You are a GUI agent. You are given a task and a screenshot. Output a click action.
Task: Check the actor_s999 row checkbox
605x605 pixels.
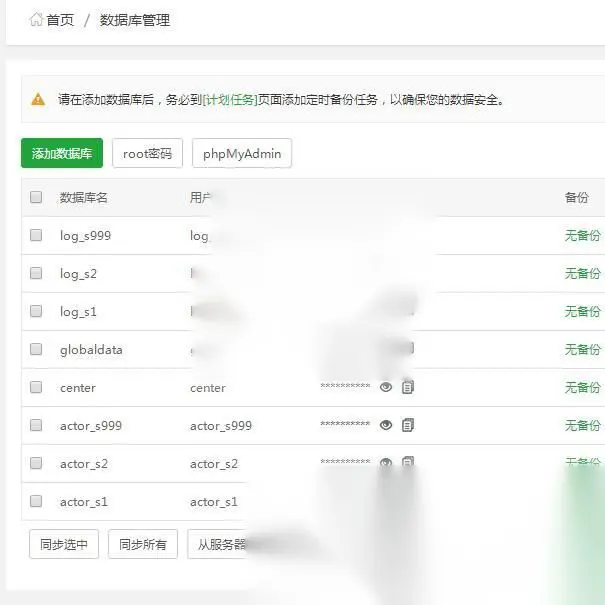pos(36,425)
